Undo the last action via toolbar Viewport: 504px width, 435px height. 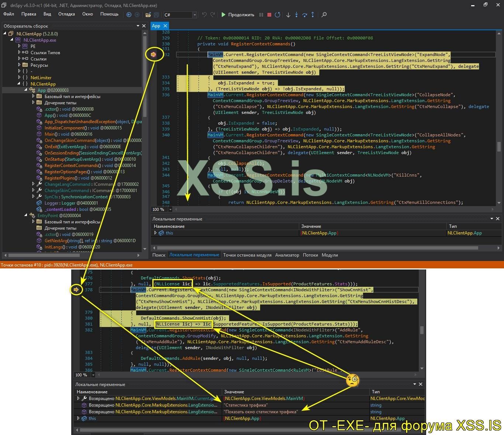[x=204, y=15]
